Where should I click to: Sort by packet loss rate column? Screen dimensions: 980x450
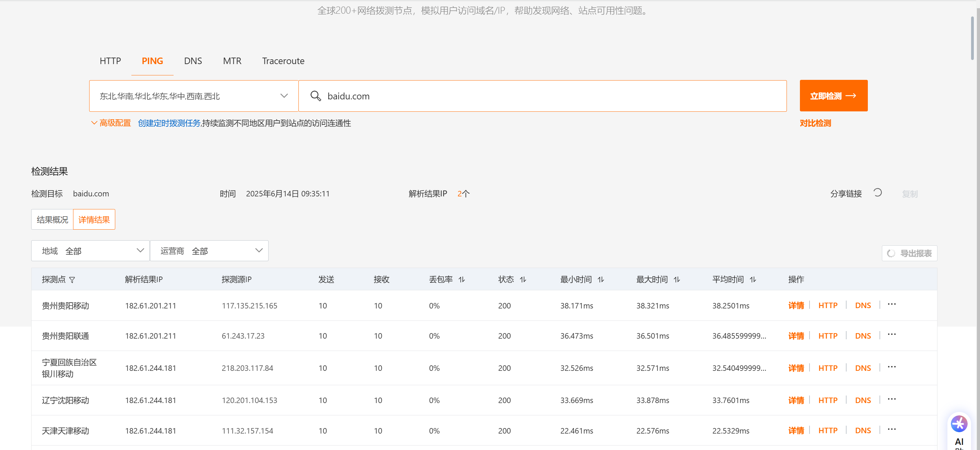pos(461,280)
